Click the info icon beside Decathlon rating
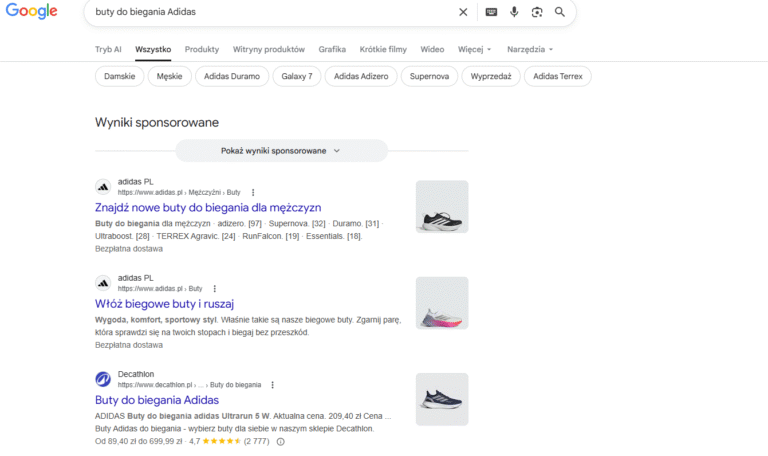Image resolution: width=768 pixels, height=456 pixels. 280,441
